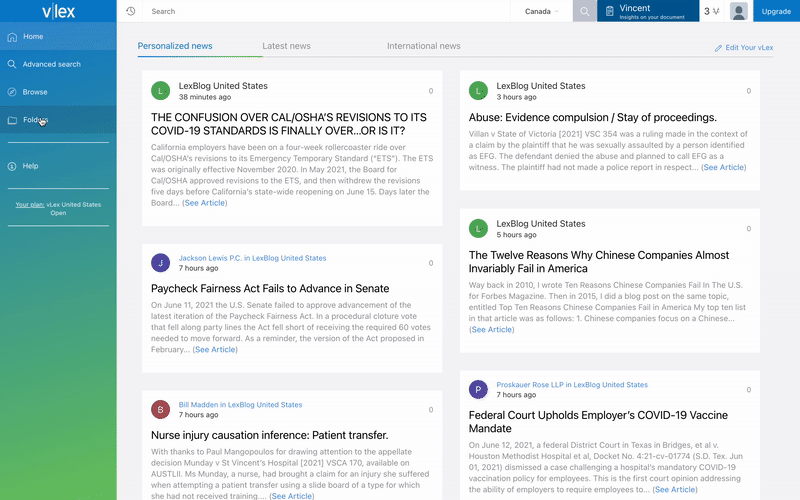Viewport: 800px width, 500px height.
Task: Click the Browse compass icon
Action: (12, 92)
